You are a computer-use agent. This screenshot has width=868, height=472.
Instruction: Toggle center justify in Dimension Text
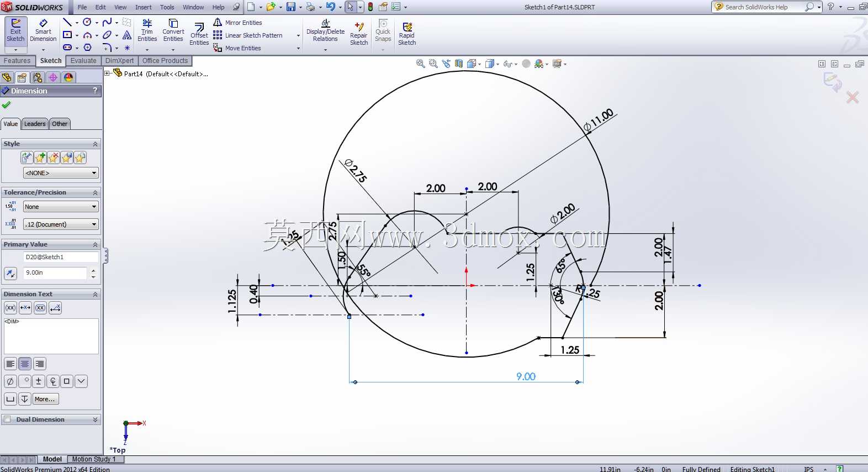point(25,364)
